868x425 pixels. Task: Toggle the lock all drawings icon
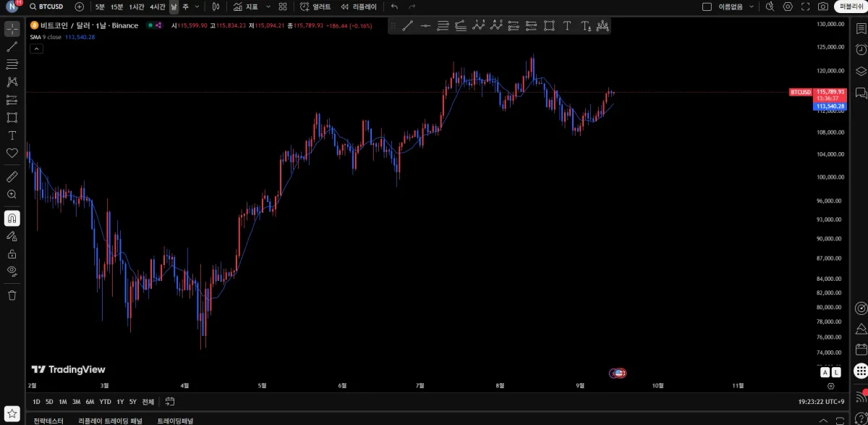tap(12, 253)
